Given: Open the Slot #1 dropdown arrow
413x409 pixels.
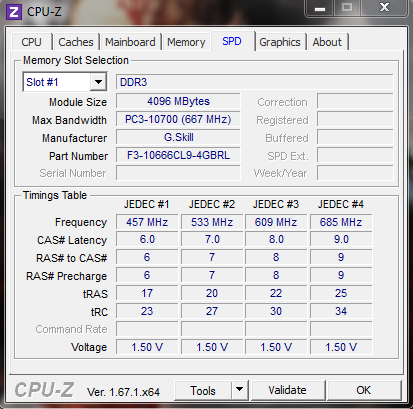Looking at the screenshot, I should point(98,82).
